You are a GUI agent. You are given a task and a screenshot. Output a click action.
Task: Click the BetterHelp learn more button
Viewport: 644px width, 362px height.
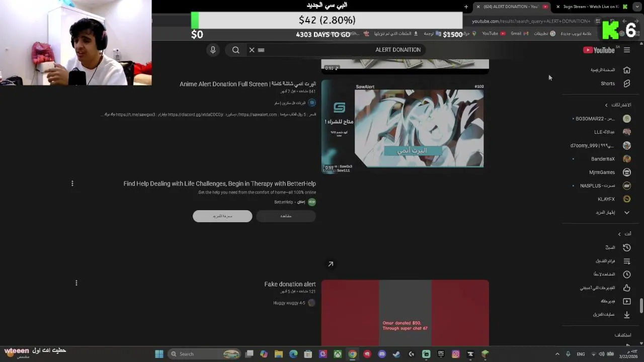tap(222, 216)
